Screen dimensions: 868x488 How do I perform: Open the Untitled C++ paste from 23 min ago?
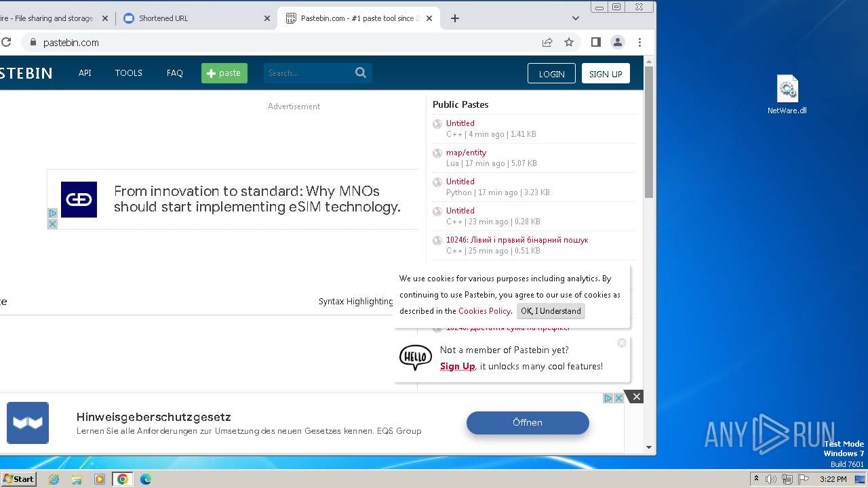460,211
